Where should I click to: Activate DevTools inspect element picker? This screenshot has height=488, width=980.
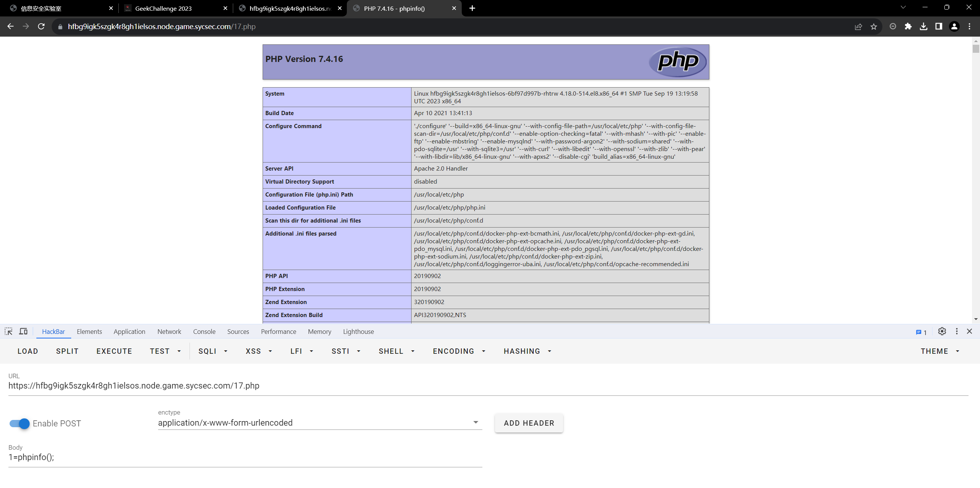coord(8,332)
